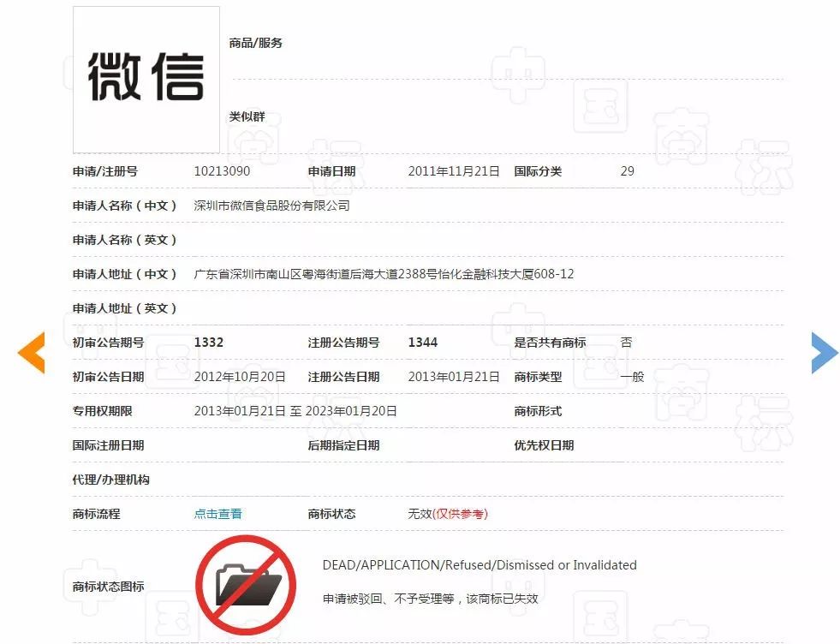
Task: Click the 注册公告日期 label
Action: (x=343, y=377)
